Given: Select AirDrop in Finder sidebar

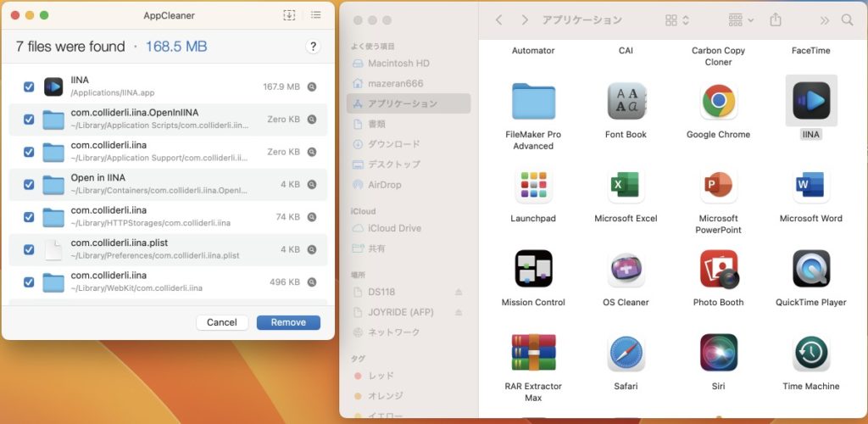Looking at the screenshot, I should coord(409,185).
